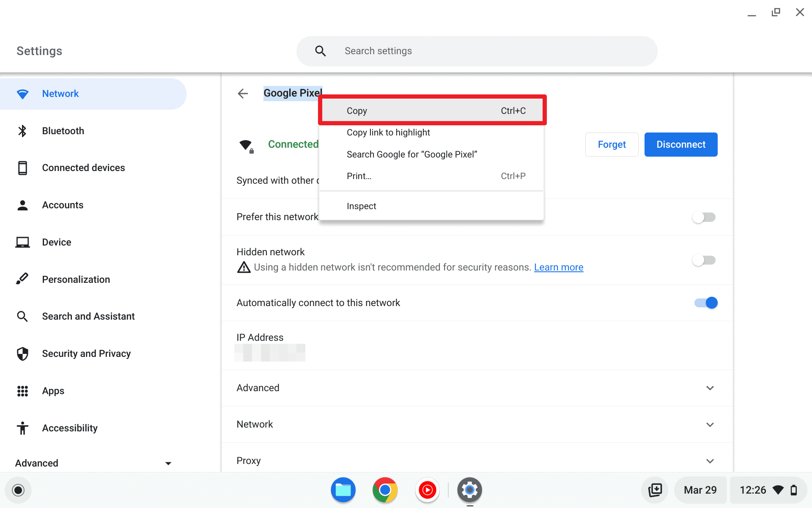Click the Settings gear on the shelf
The width and height of the screenshot is (812, 508).
(x=469, y=490)
